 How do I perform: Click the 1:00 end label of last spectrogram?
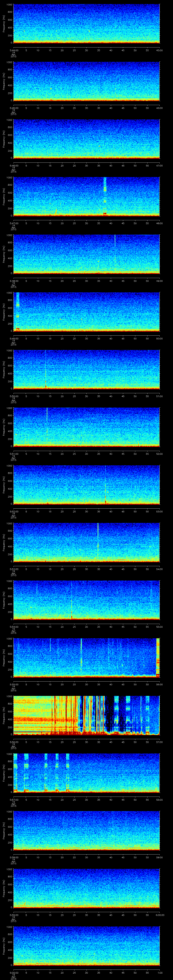(160, 972)
